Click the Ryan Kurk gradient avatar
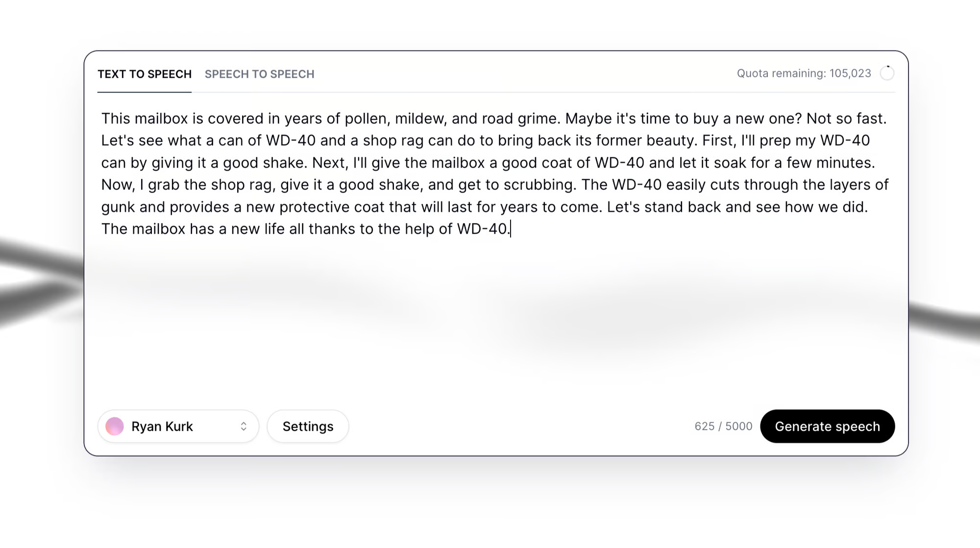Screen dimensions: 980x548 click(115, 426)
